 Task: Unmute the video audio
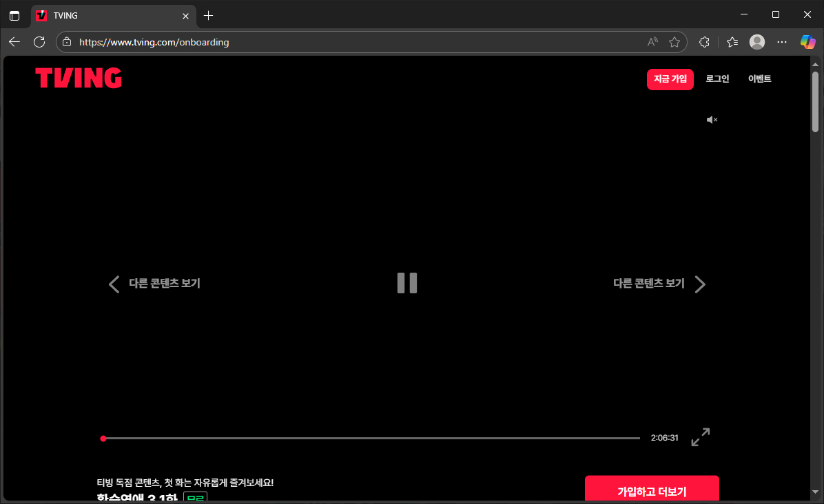(x=712, y=119)
